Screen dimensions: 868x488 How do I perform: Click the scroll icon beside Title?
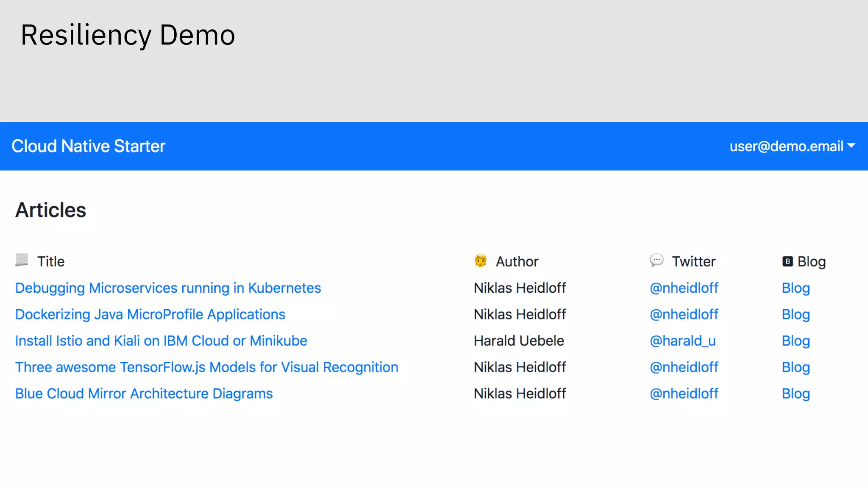coord(22,260)
